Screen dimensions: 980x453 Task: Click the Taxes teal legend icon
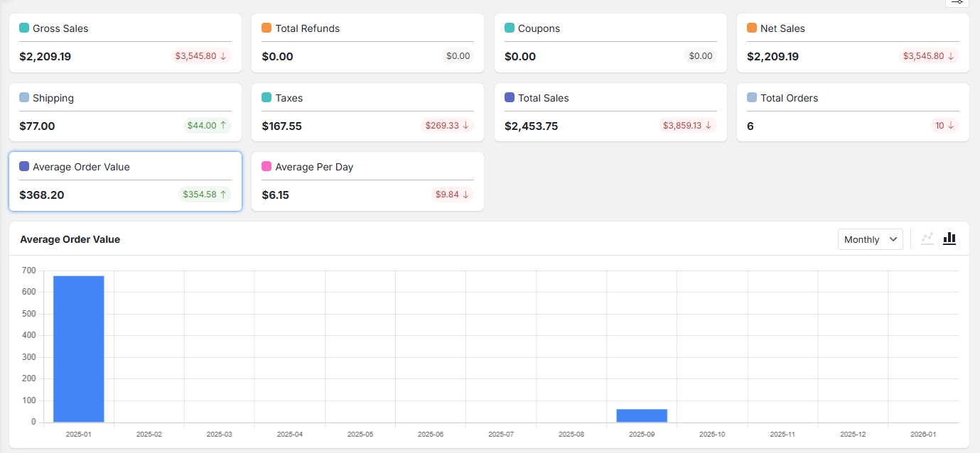pos(266,98)
